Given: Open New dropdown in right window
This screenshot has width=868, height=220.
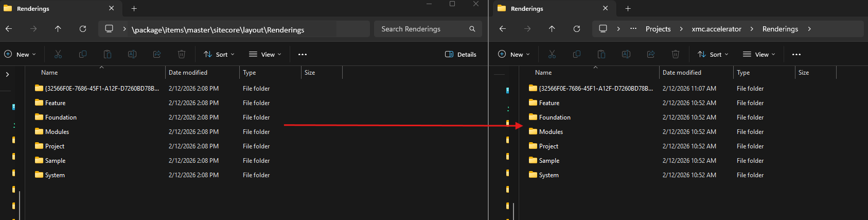Looking at the screenshot, I should tap(514, 54).
